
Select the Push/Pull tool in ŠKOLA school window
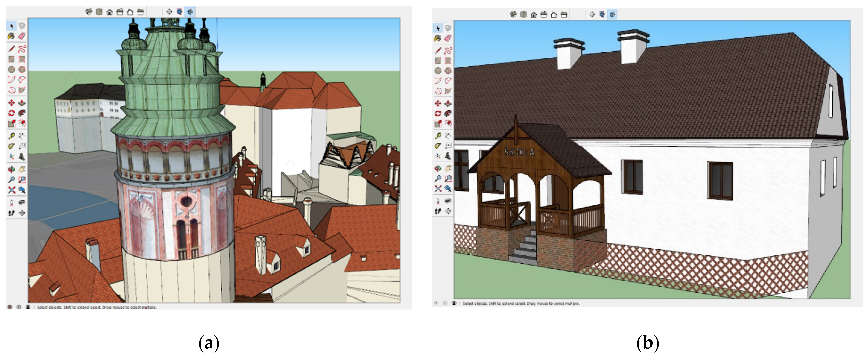448,103
